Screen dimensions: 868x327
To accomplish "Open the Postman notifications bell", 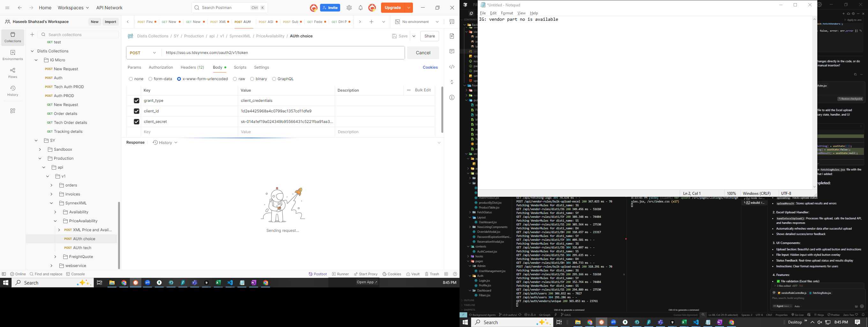I will (361, 8).
